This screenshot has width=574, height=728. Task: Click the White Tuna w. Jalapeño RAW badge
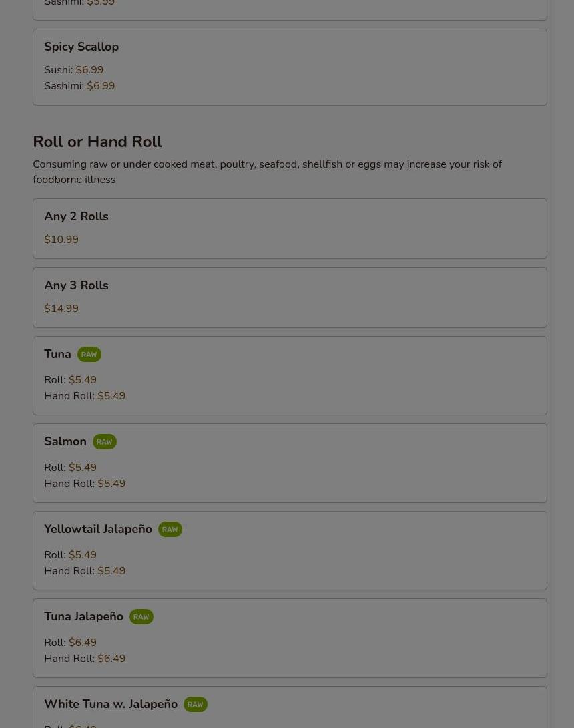pyautogui.click(x=196, y=704)
